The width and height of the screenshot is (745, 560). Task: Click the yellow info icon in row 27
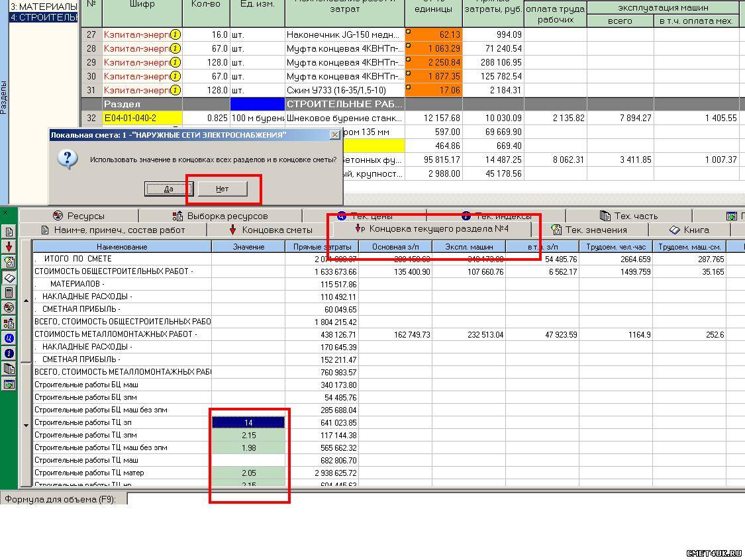[175, 34]
